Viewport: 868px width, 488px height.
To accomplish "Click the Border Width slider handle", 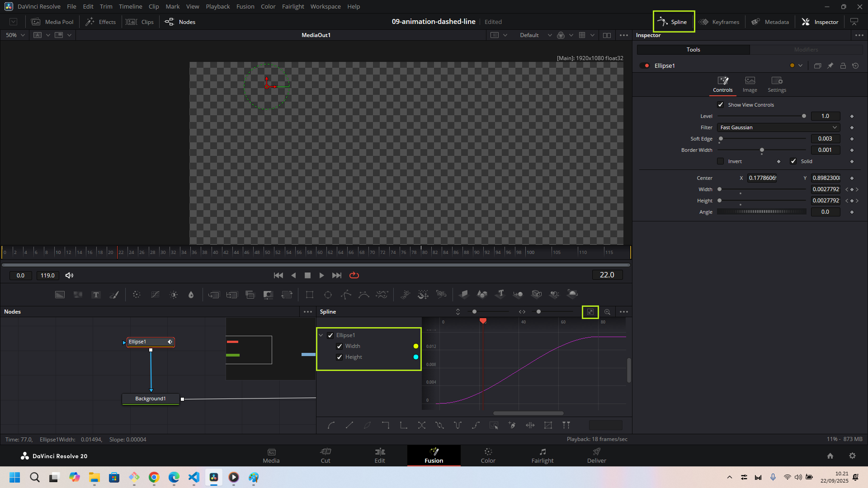I will tap(762, 150).
